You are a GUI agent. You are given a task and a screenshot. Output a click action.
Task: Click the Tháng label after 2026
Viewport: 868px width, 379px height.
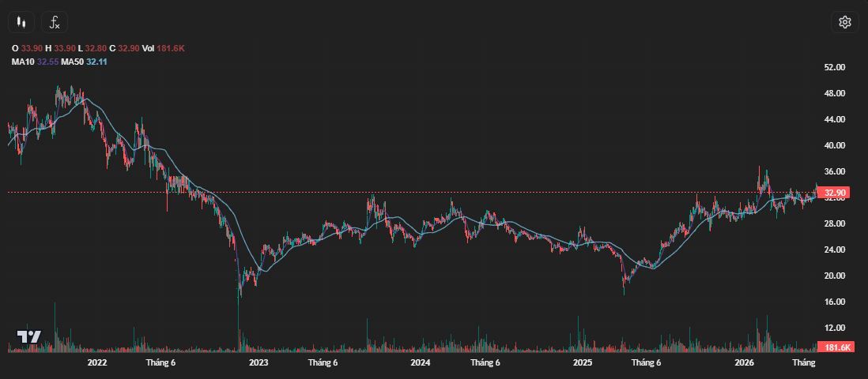point(804,363)
